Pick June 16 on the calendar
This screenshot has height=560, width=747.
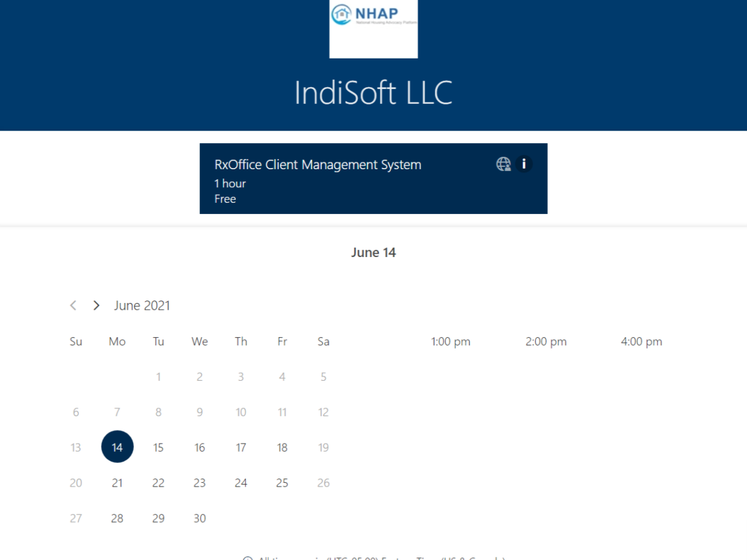200,447
